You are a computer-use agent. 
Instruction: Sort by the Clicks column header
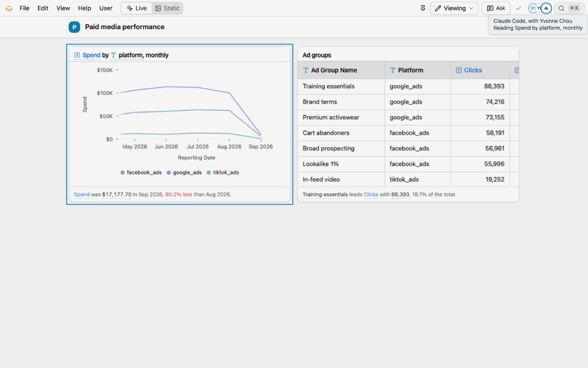tap(480, 70)
